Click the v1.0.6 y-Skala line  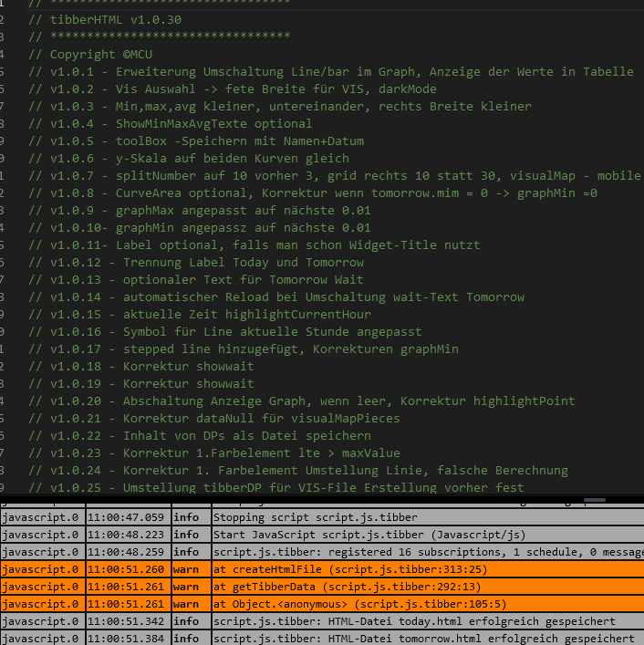(189, 159)
